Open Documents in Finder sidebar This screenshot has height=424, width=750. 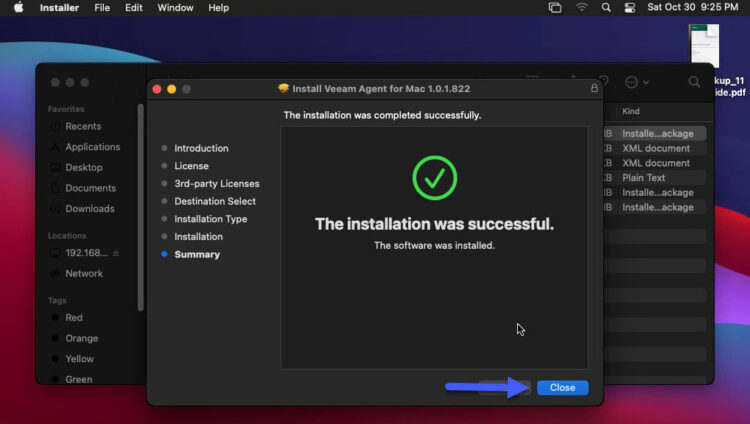(x=90, y=188)
